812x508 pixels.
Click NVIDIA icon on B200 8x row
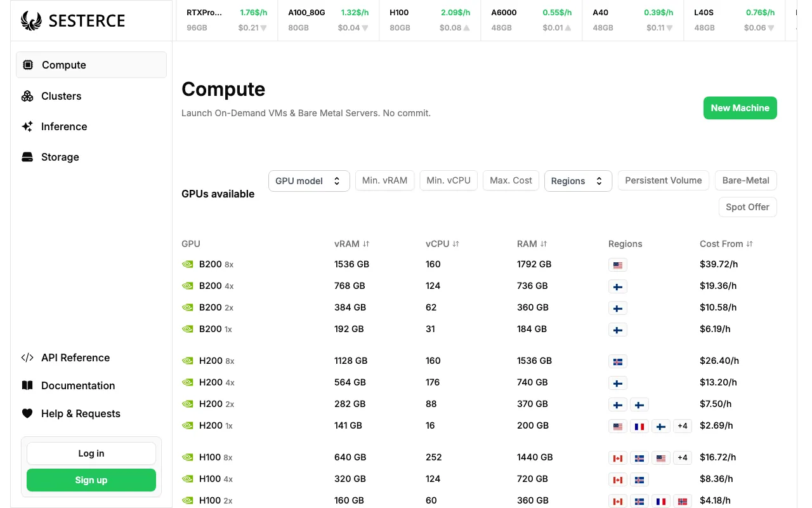(x=187, y=264)
